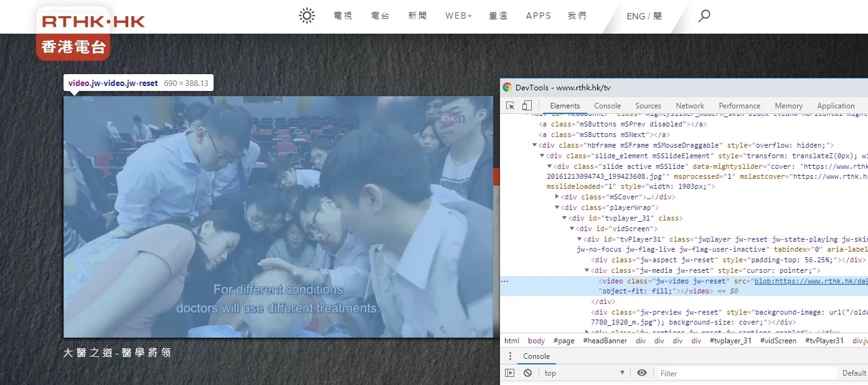
Task: Expand the mSCover div node
Action: coord(557,197)
